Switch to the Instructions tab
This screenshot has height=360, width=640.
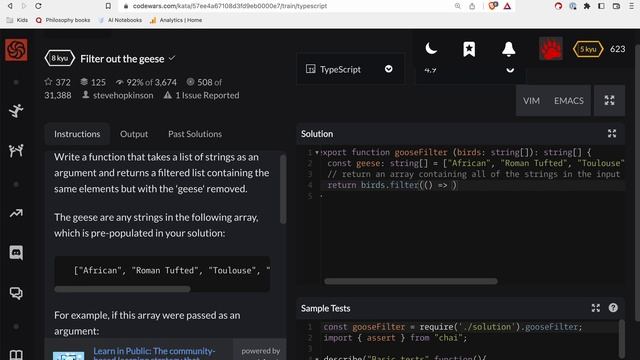(x=77, y=134)
